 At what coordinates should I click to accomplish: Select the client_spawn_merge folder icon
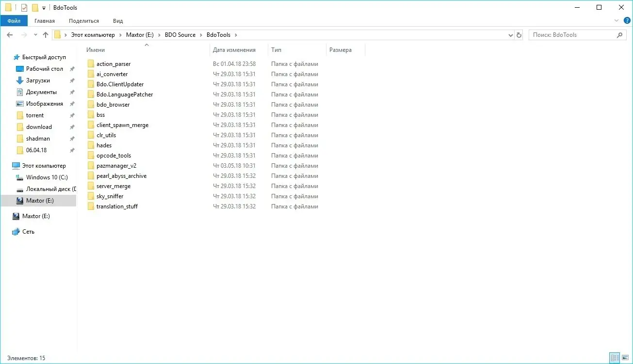[x=91, y=125]
